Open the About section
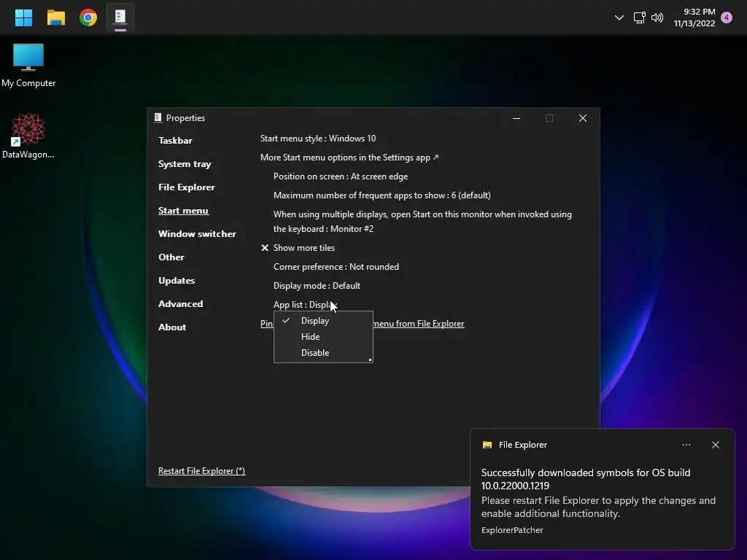The image size is (747, 560). point(172,327)
